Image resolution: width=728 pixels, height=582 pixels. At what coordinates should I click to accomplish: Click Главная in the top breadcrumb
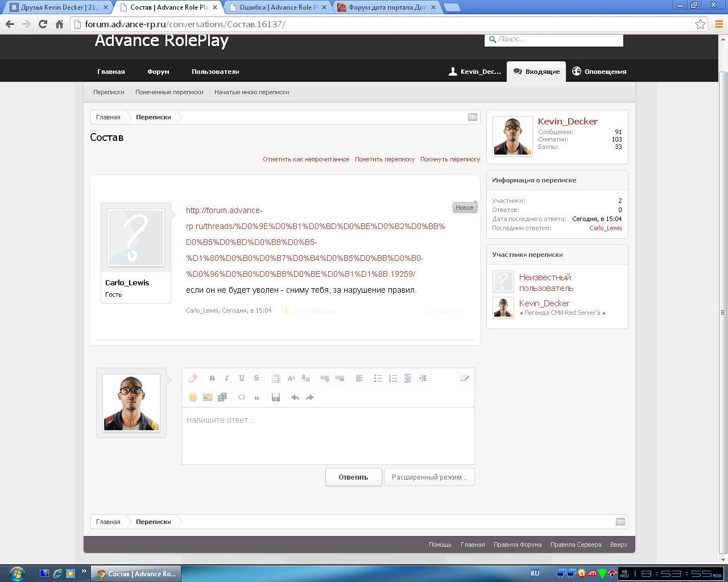108,117
